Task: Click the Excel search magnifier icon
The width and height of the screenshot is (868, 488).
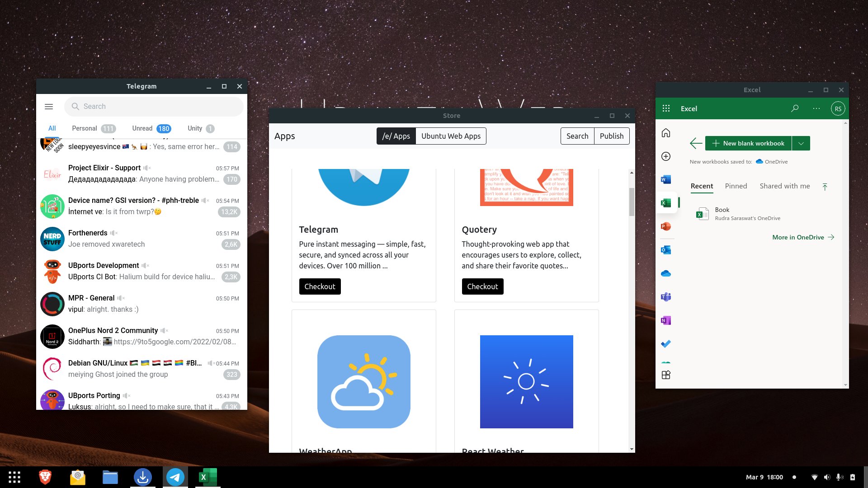Action: click(795, 108)
